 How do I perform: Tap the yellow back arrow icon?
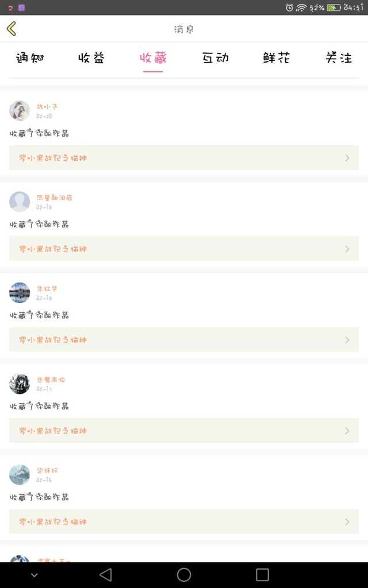click(11, 29)
